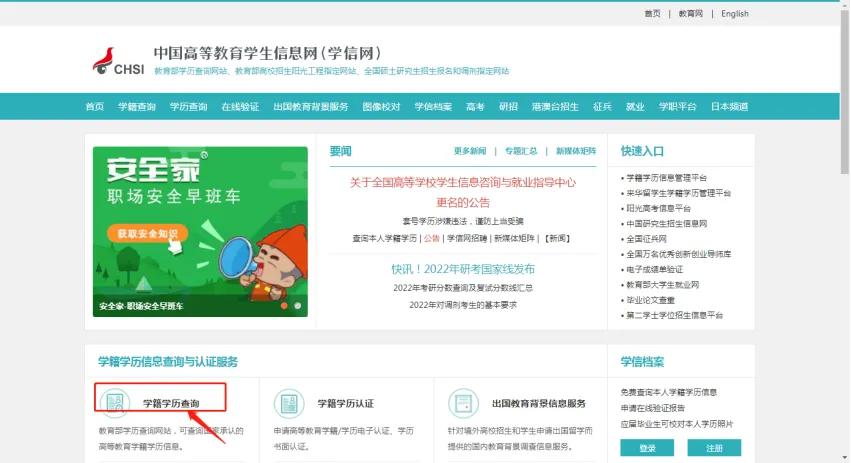The image size is (851, 463).
Task: Click the 登录 button
Action: [647, 448]
